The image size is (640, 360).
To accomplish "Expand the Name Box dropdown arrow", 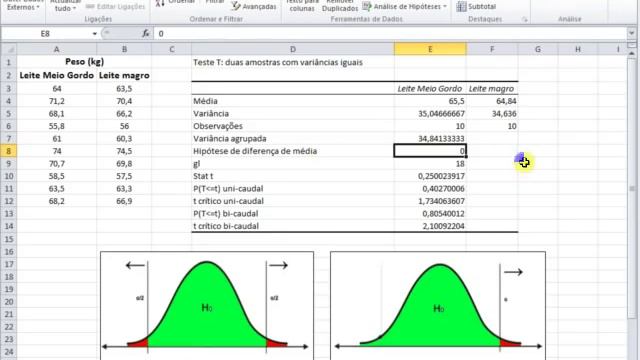I will coord(94,33).
